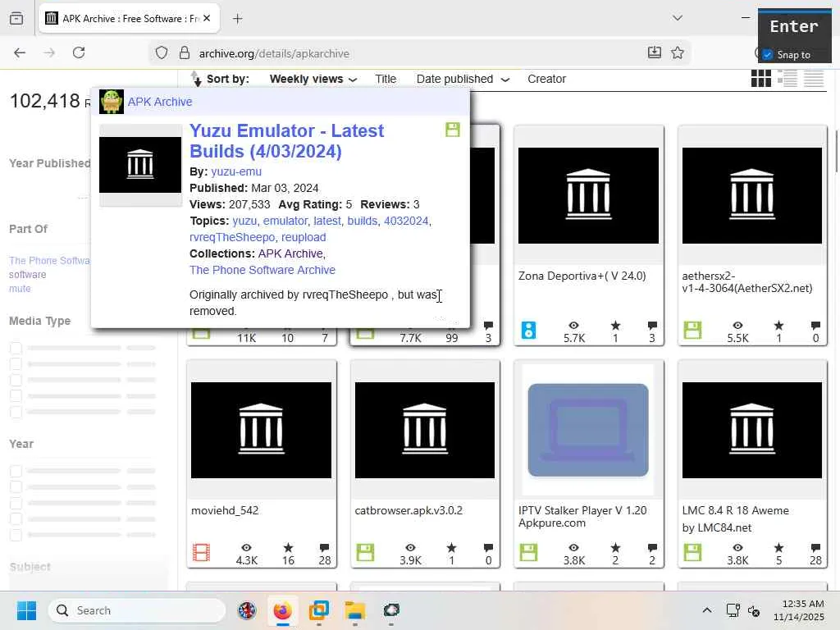Viewport: 840px width, 630px height.
Task: Click the mute link in Part Of
Action: point(20,288)
